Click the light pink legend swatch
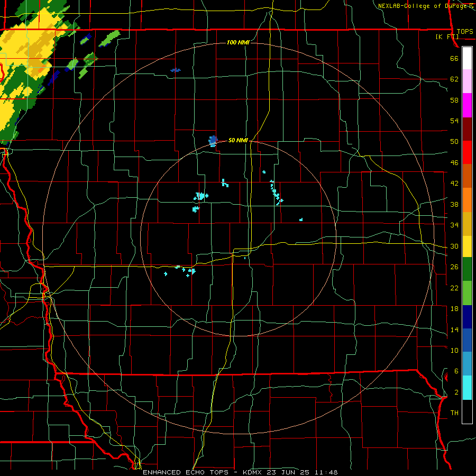Screen dimensions: 476x476 coord(467,81)
